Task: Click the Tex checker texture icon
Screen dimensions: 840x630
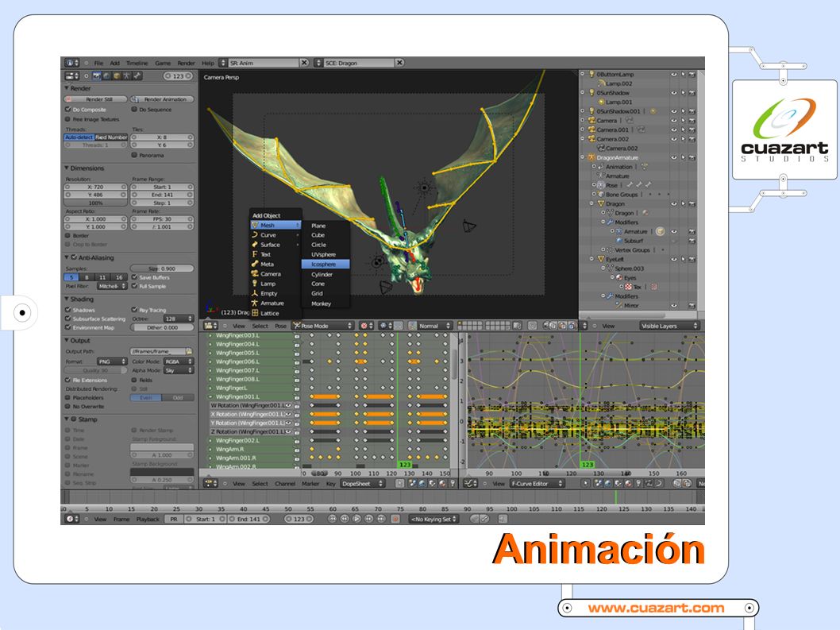Action: coord(628,287)
